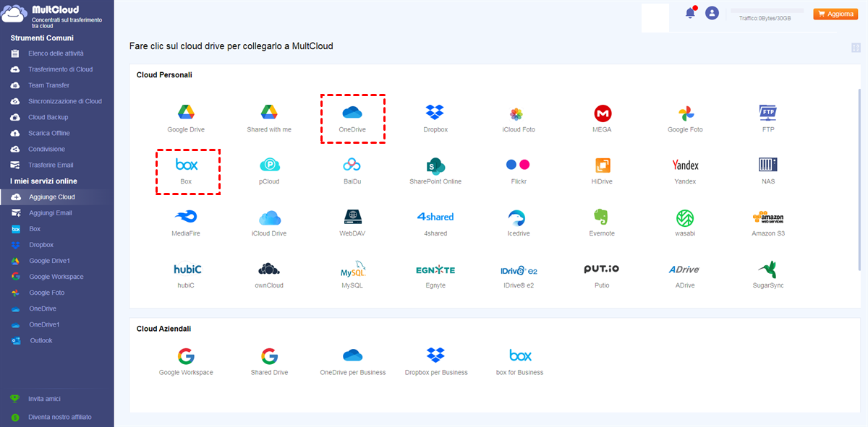This screenshot has width=868, height=427.
Task: Add a NAS connection
Action: [x=768, y=171]
